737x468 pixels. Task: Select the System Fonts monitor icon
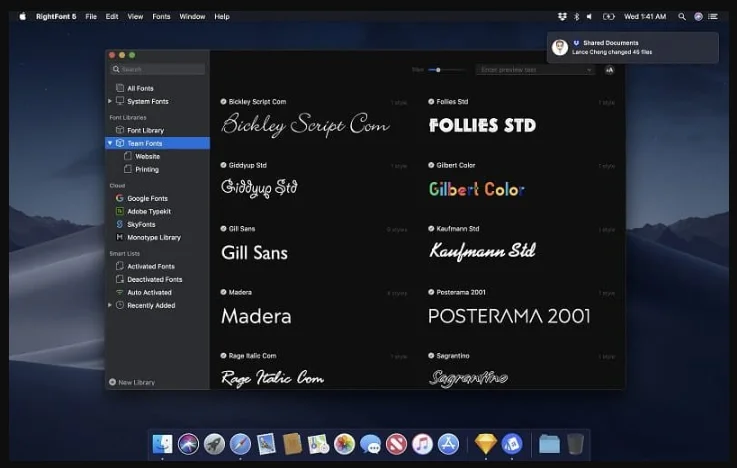pos(120,101)
